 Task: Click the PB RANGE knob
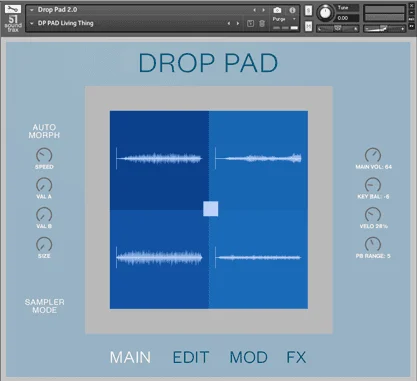tap(373, 244)
